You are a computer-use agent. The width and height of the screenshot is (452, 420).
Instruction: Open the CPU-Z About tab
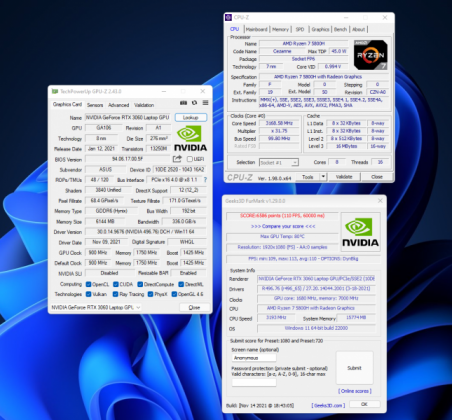click(359, 29)
